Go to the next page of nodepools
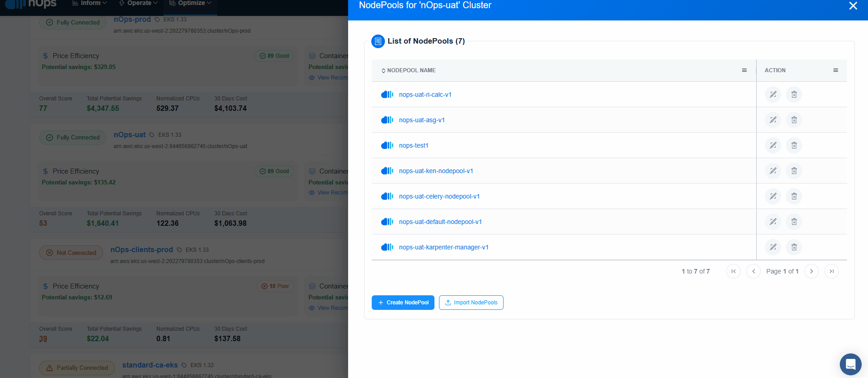Image resolution: width=868 pixels, height=378 pixels. [812, 271]
